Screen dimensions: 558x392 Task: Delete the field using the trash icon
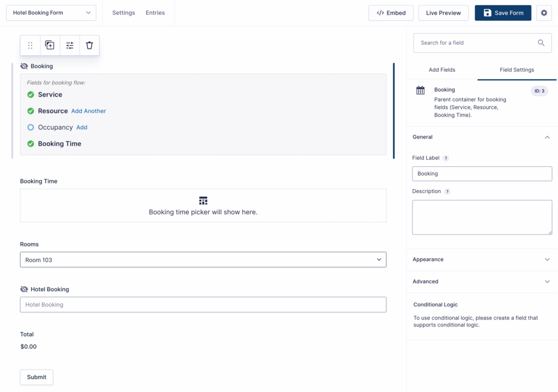click(x=89, y=45)
